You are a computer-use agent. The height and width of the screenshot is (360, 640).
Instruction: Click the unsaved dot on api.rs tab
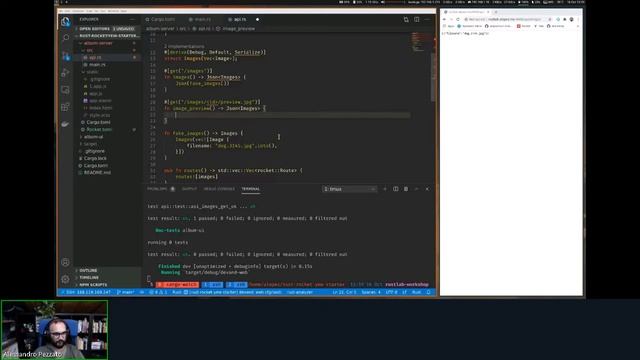click(257, 19)
